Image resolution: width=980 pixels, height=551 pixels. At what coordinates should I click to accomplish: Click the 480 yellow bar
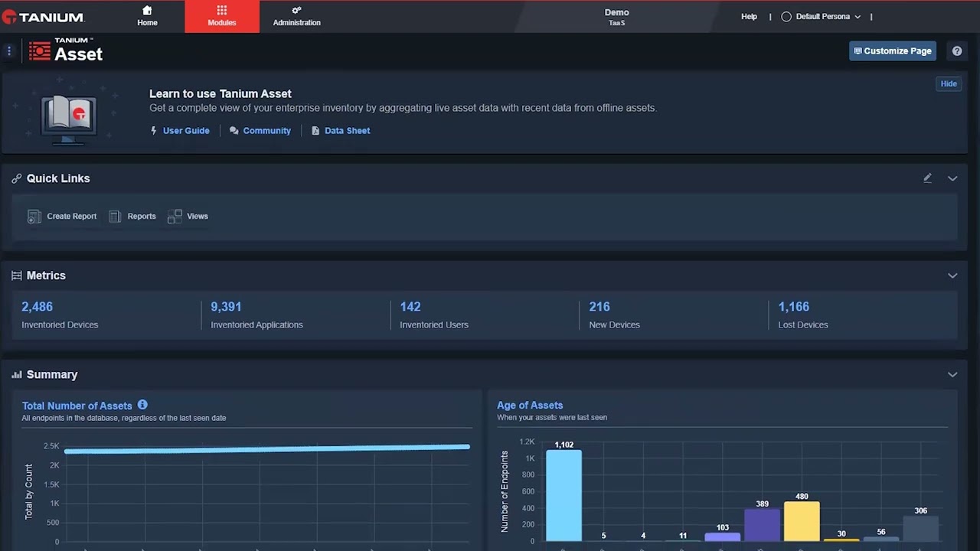802,521
